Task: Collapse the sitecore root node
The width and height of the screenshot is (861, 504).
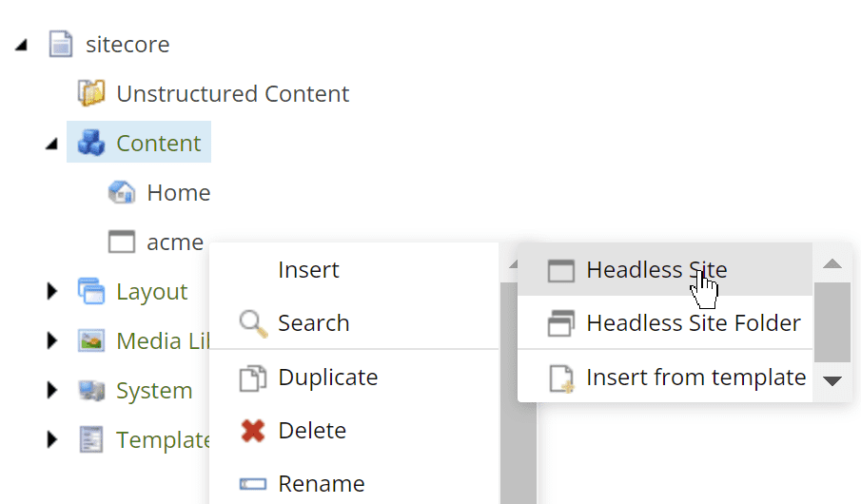Action: (x=22, y=45)
